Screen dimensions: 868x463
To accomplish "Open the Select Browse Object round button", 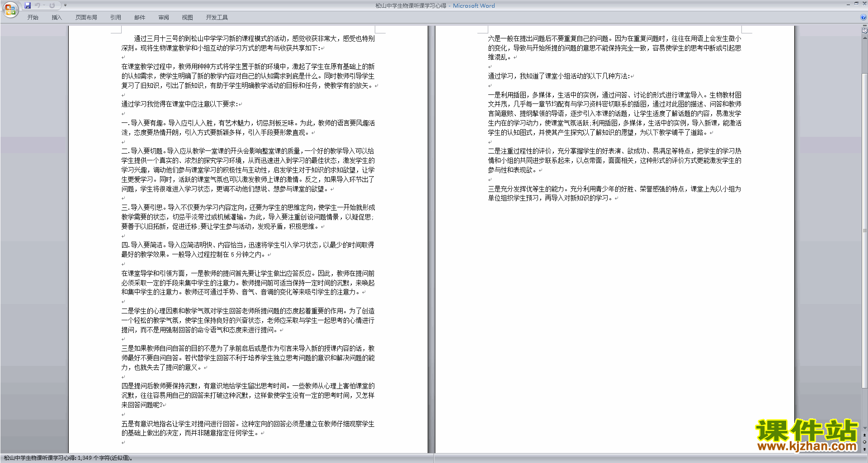I will pos(865,442).
